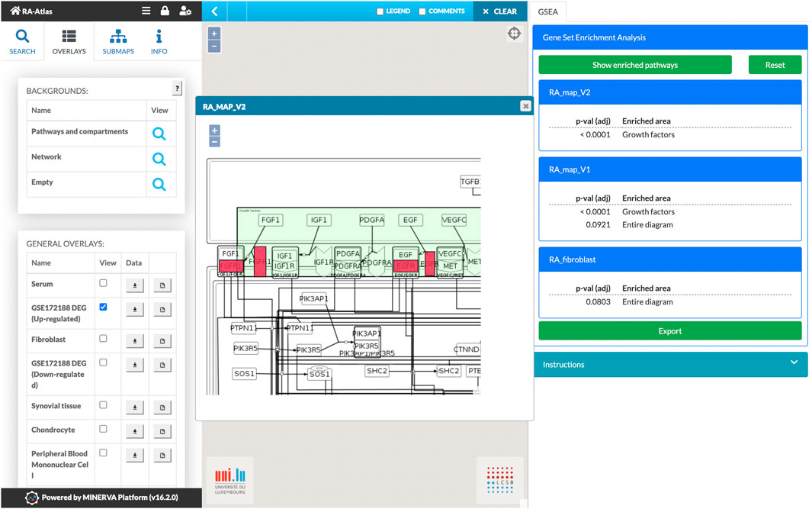
Task: Toggle the LEGEND checkbox
Action: point(380,11)
